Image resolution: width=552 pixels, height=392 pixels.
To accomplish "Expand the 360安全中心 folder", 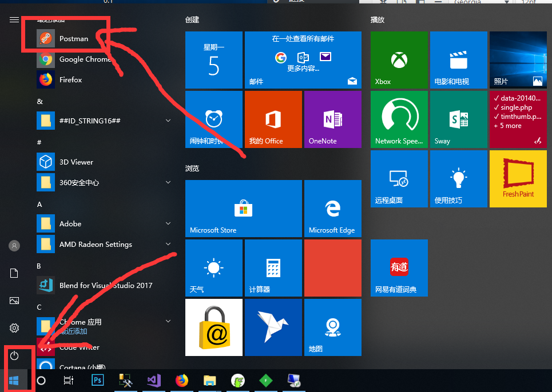I will pyautogui.click(x=168, y=182).
